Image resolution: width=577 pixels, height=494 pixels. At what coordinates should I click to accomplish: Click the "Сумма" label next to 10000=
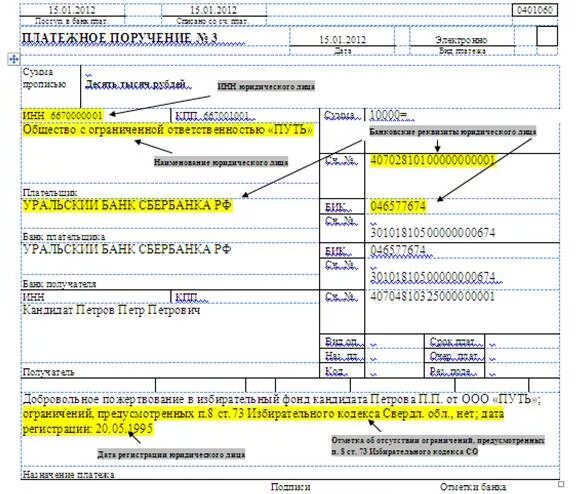(x=339, y=115)
